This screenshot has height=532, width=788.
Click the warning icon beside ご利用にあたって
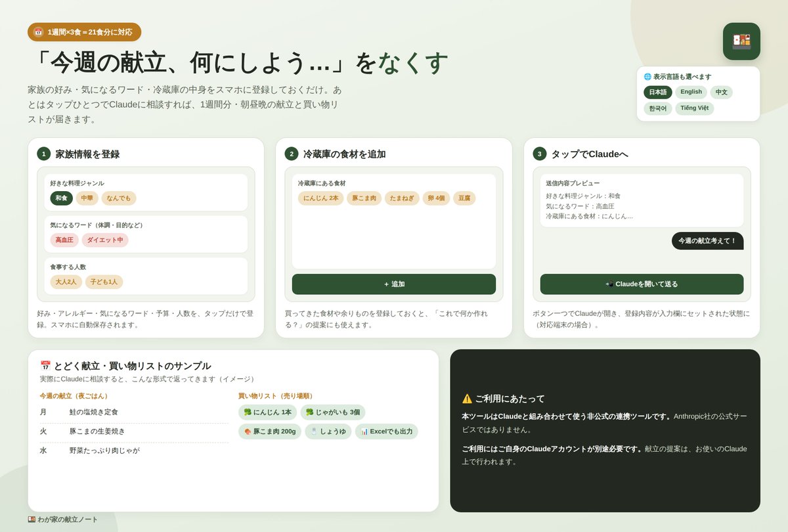click(x=467, y=399)
